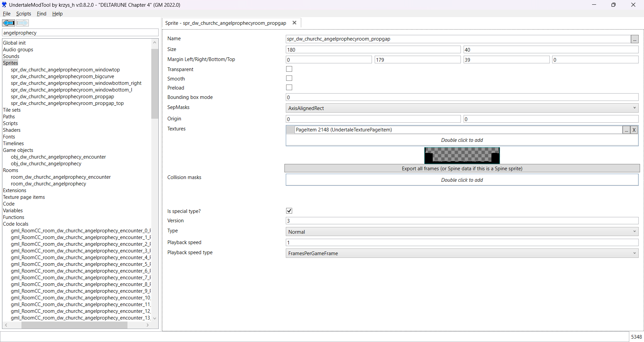Select room_dw_churchc_angelprophecy_encounter
The width and height of the screenshot is (644, 342).
coord(61,177)
